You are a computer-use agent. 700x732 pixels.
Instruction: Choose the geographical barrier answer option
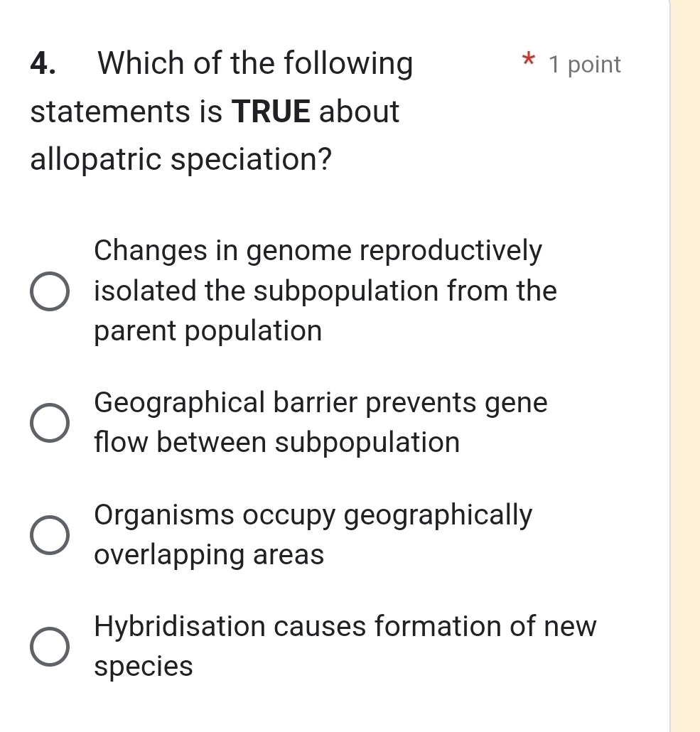[50, 422]
